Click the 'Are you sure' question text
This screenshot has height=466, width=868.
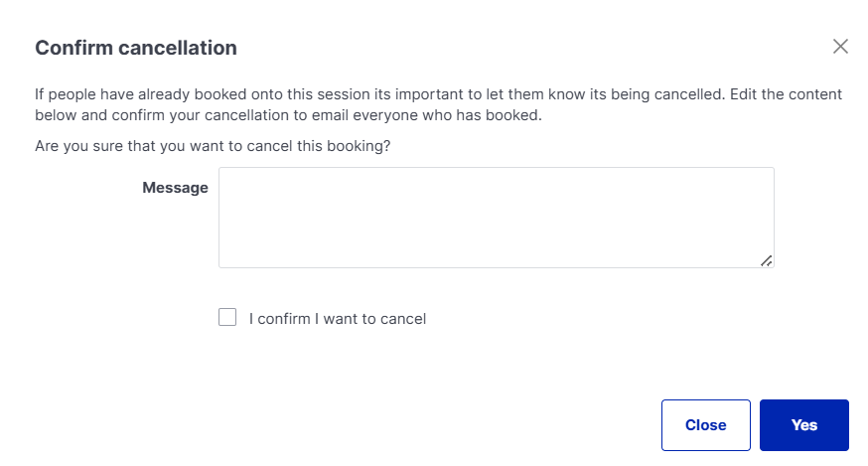(x=213, y=146)
